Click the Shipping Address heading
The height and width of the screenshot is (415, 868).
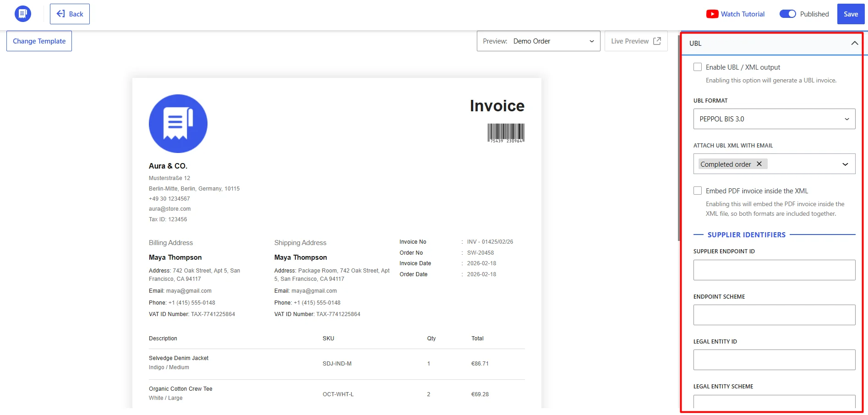300,243
